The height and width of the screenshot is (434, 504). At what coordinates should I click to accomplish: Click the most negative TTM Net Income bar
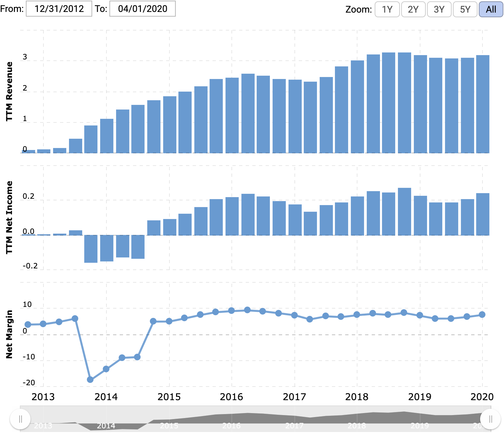coord(91,249)
